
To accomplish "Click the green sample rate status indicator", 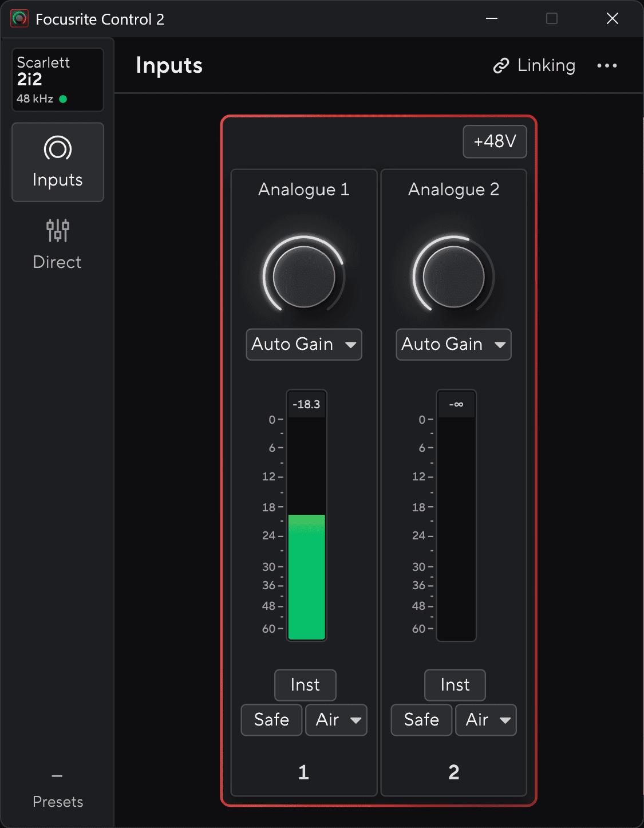I will [x=63, y=98].
